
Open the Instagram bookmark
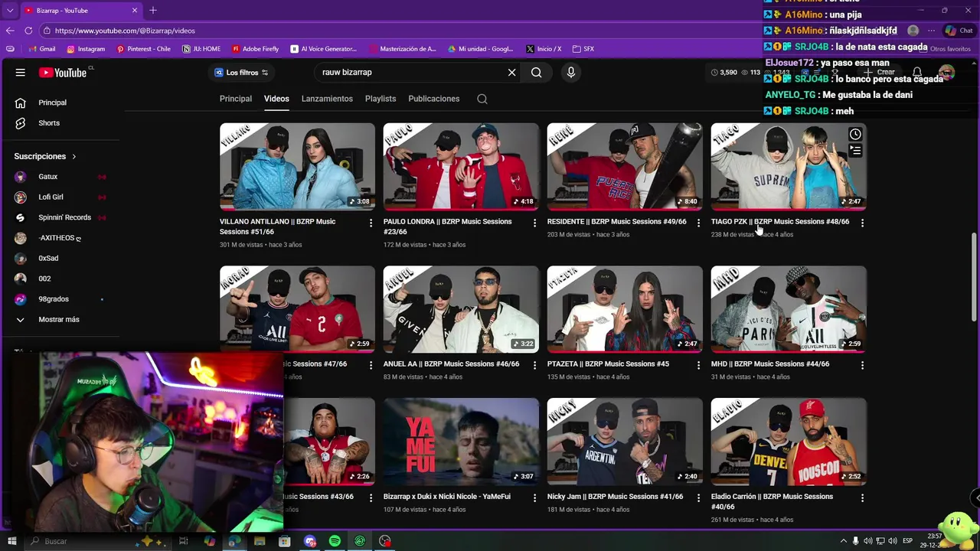tap(86, 49)
